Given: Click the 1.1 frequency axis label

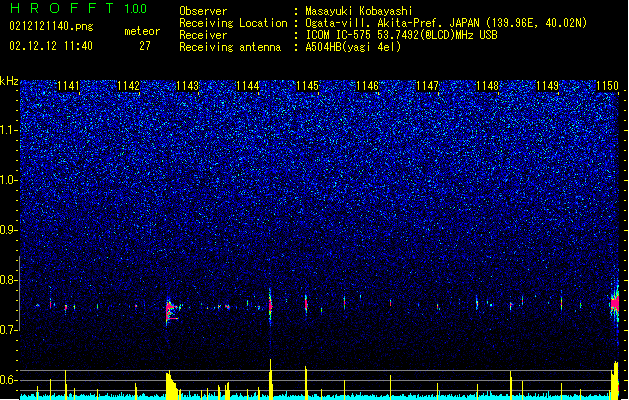Looking at the screenshot, I should click(x=9, y=130).
